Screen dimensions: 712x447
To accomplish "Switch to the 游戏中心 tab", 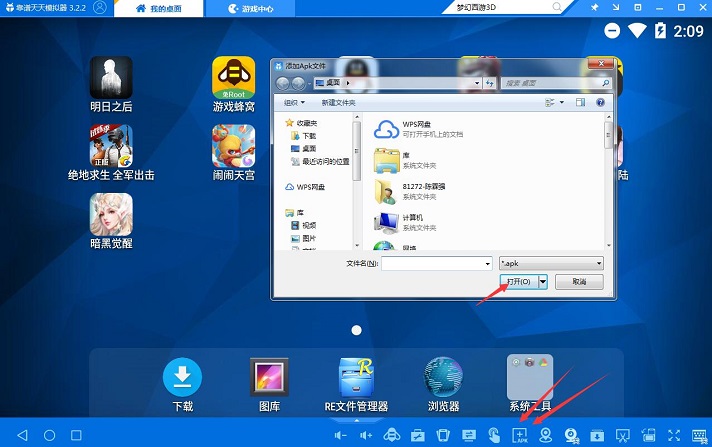I will (251, 9).
